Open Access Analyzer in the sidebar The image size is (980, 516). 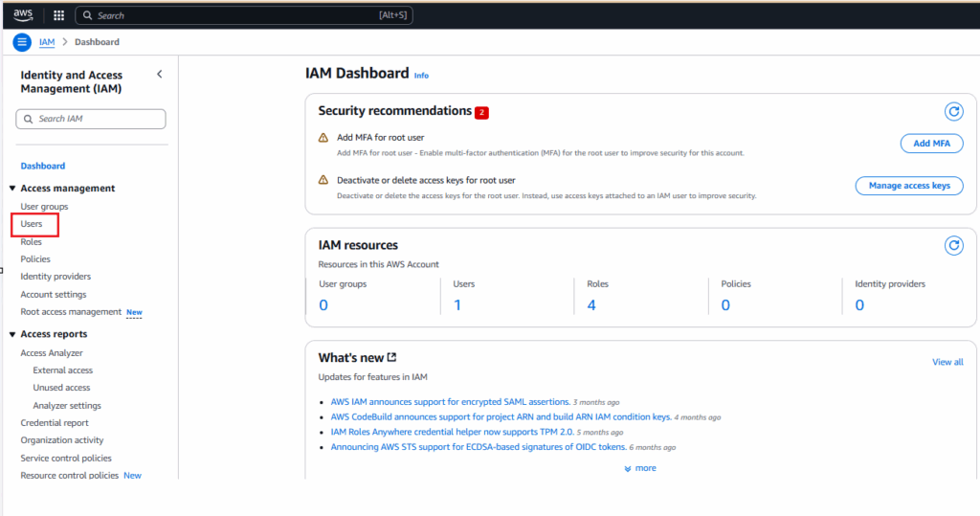click(x=52, y=353)
